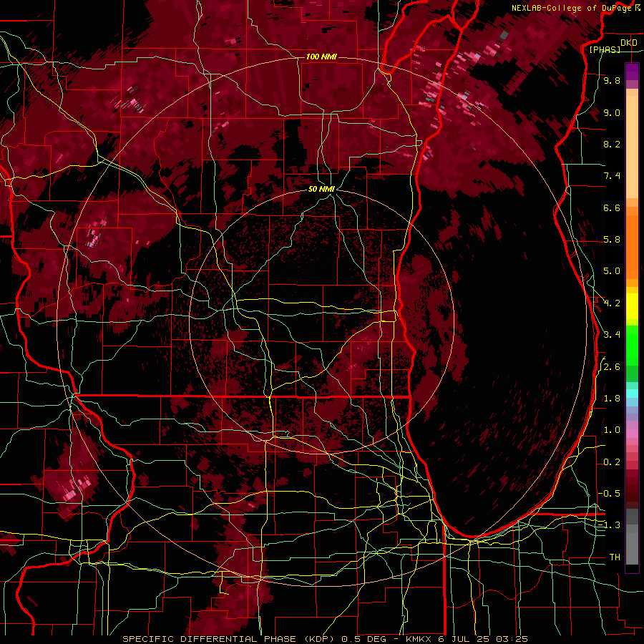This screenshot has height=644, width=644.
Task: Click the [PHAS] units label
Action: coord(605,49)
